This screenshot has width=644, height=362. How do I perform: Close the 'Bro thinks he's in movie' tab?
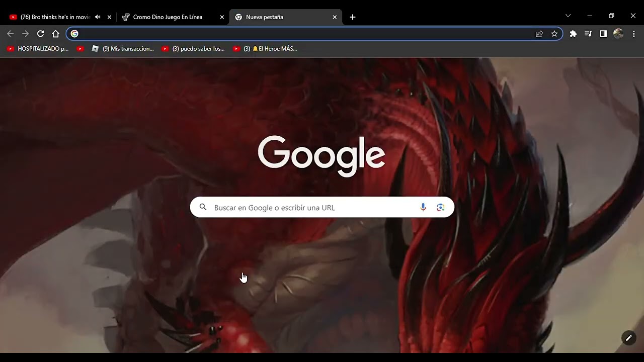pyautogui.click(x=109, y=17)
